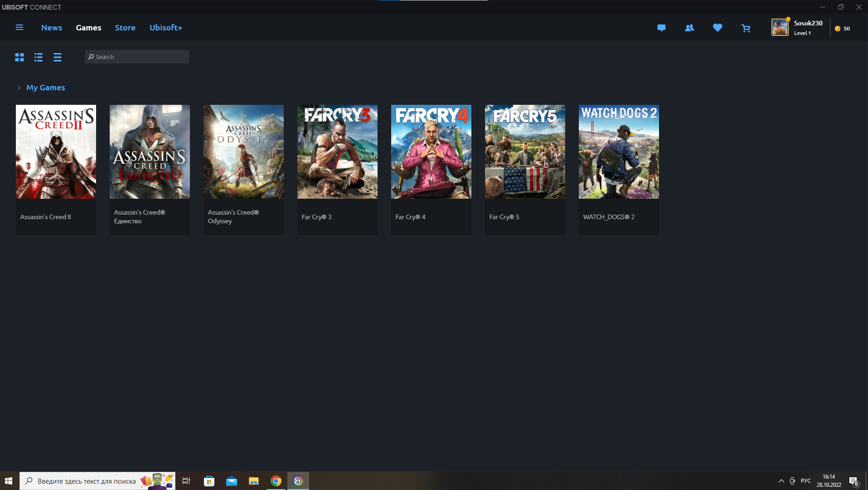Switch to compact list view
This screenshot has height=490, width=868.
pyautogui.click(x=58, y=57)
